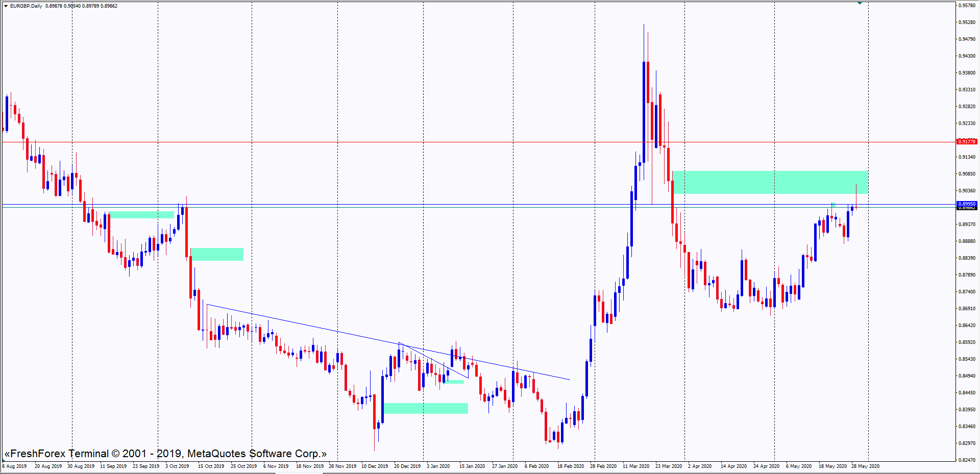Click the small green rectangle near 3 Jan 2020
Screen dimensions: 980x474
[454, 382]
